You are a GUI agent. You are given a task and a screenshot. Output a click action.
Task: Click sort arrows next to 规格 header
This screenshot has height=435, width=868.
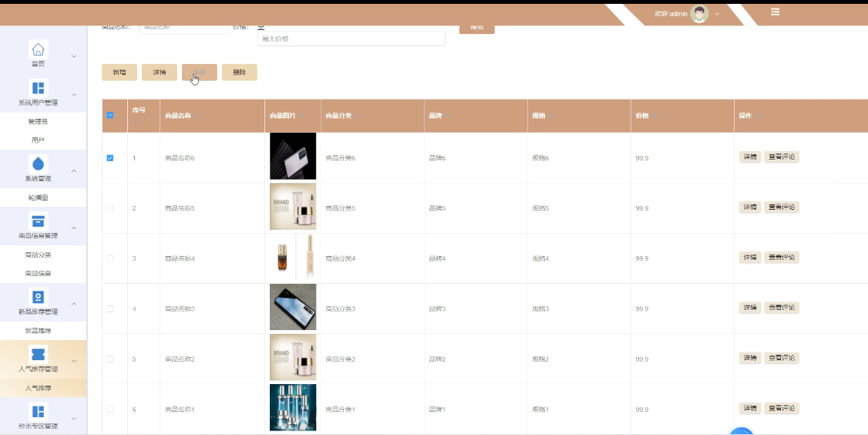coord(551,116)
